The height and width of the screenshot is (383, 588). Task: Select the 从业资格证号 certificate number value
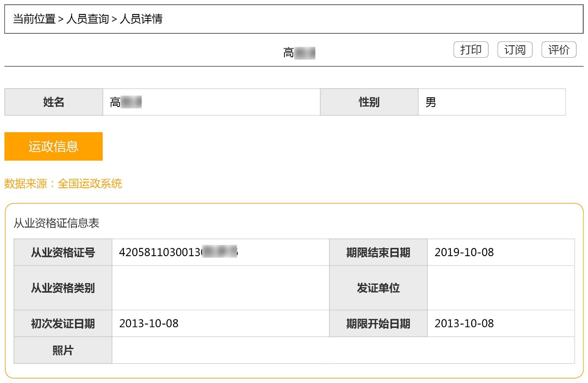(x=178, y=252)
